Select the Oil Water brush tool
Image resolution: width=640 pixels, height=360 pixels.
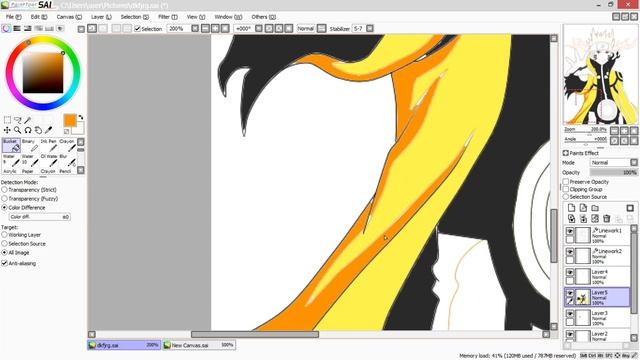[49, 160]
